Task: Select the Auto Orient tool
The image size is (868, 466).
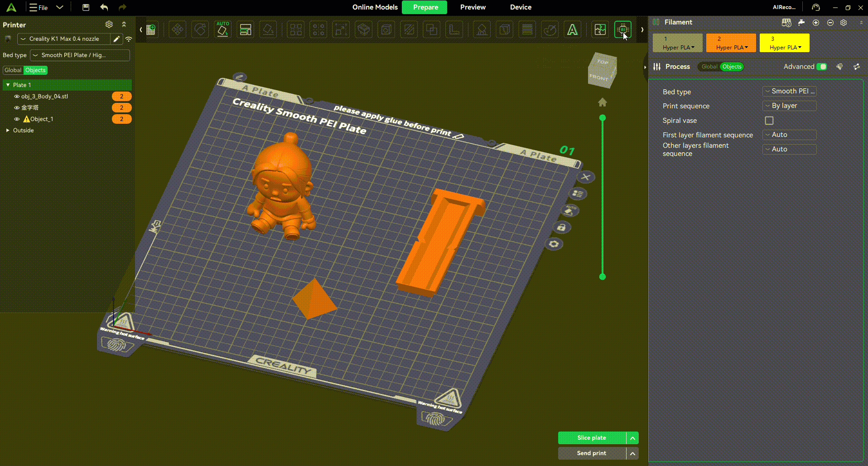Action: coord(222,29)
